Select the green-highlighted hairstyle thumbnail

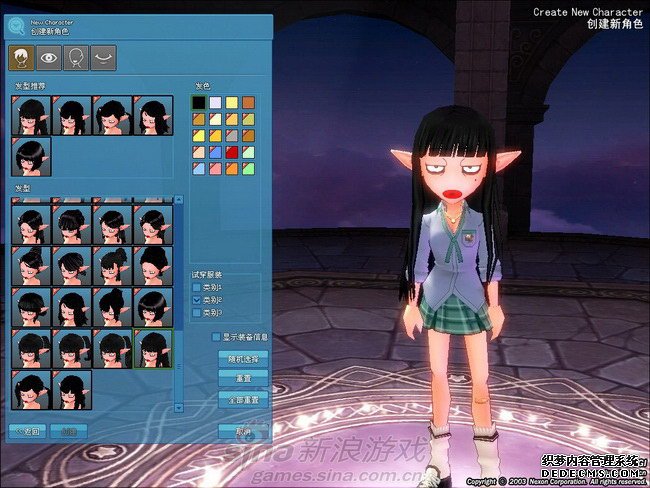[x=153, y=348]
